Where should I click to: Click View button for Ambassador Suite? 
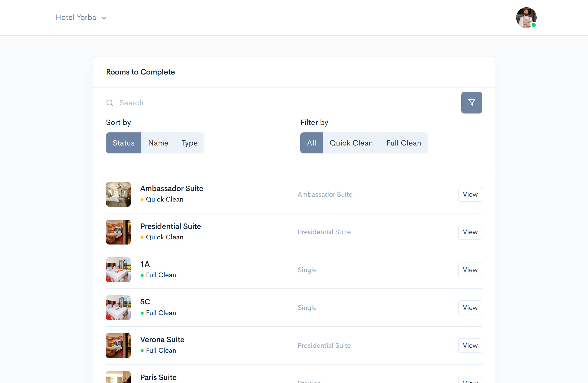click(470, 194)
